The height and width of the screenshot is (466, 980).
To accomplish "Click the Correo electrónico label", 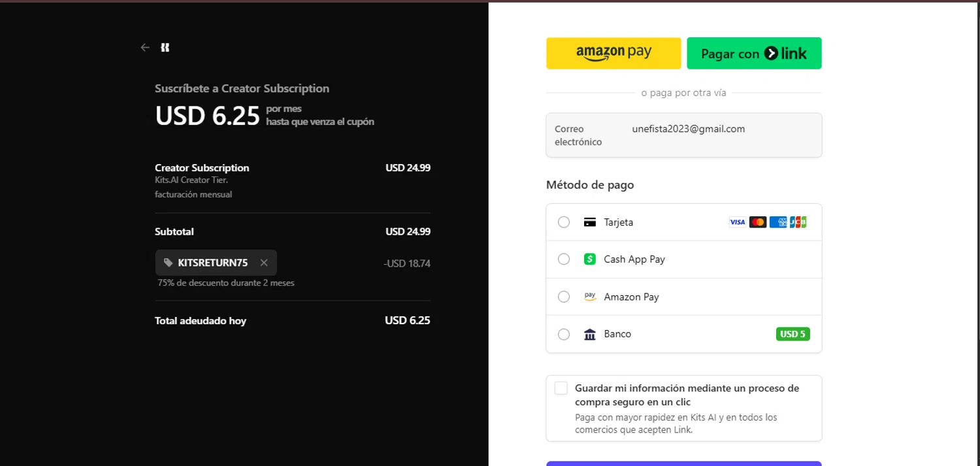I will [x=578, y=135].
